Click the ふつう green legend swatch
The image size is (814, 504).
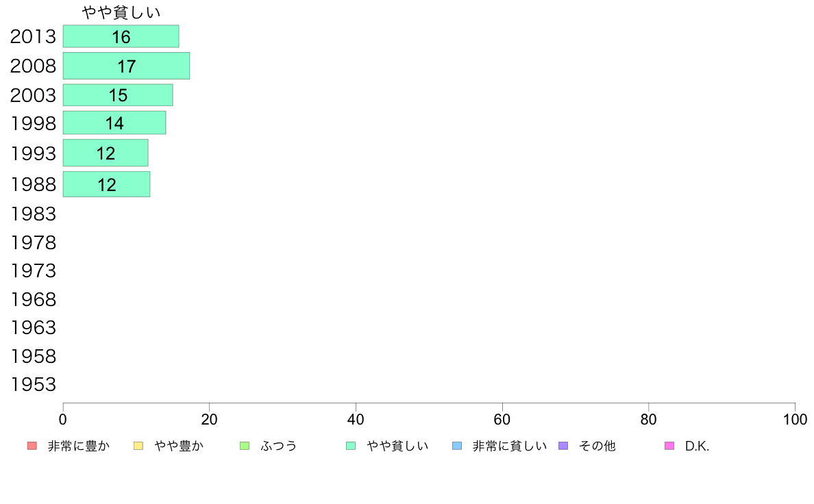pyautogui.click(x=245, y=446)
